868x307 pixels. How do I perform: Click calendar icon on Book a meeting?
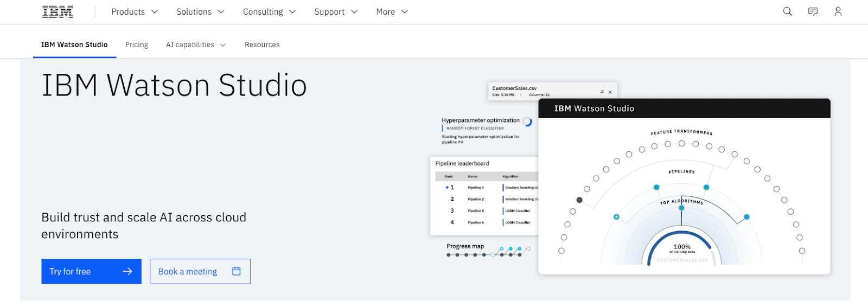(x=237, y=271)
